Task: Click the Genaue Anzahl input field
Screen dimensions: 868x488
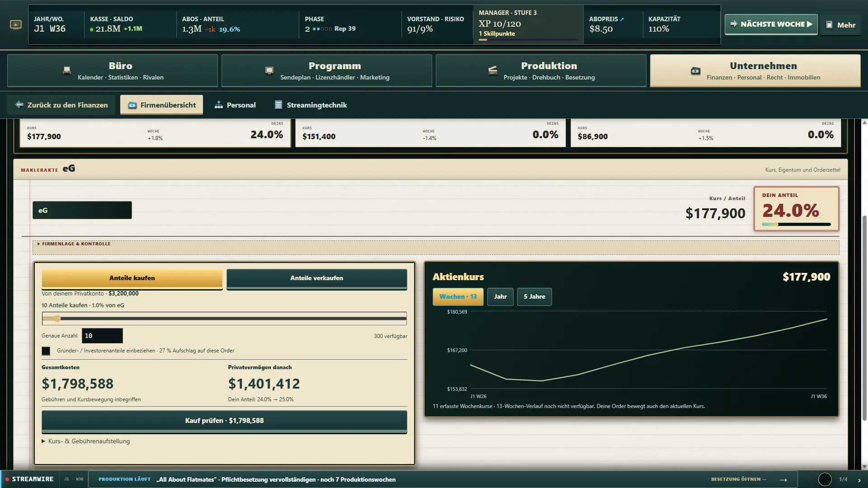Action: 102,336
